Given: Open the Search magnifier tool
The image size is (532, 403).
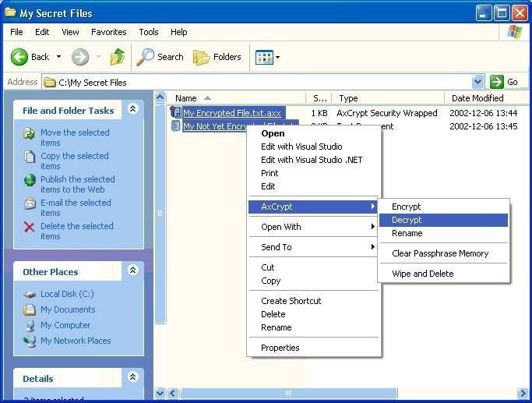Looking at the screenshot, I should pyautogui.click(x=146, y=57).
